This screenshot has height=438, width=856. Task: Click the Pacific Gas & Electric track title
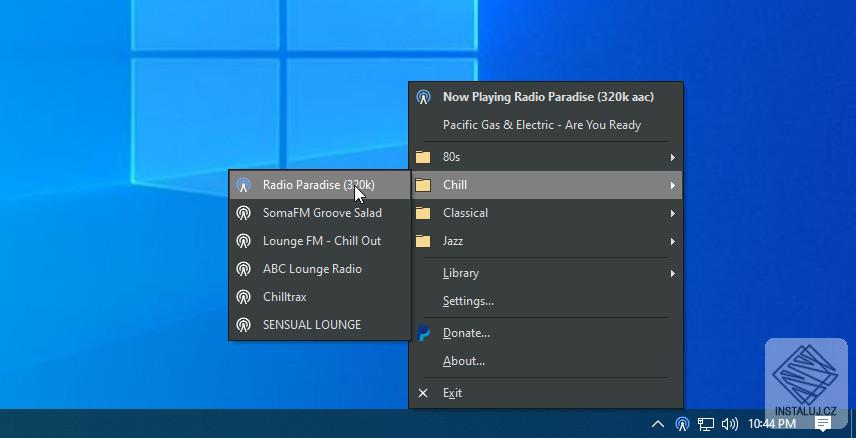click(541, 125)
